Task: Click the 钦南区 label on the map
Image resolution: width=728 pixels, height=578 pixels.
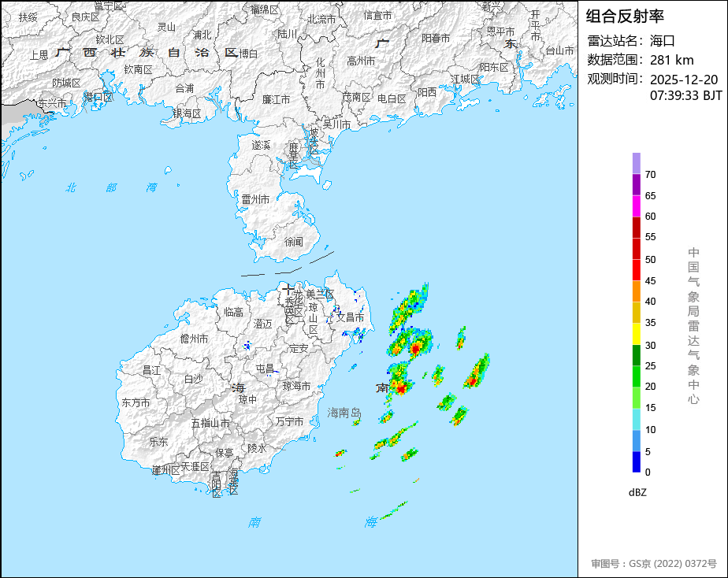Action: 138,69
